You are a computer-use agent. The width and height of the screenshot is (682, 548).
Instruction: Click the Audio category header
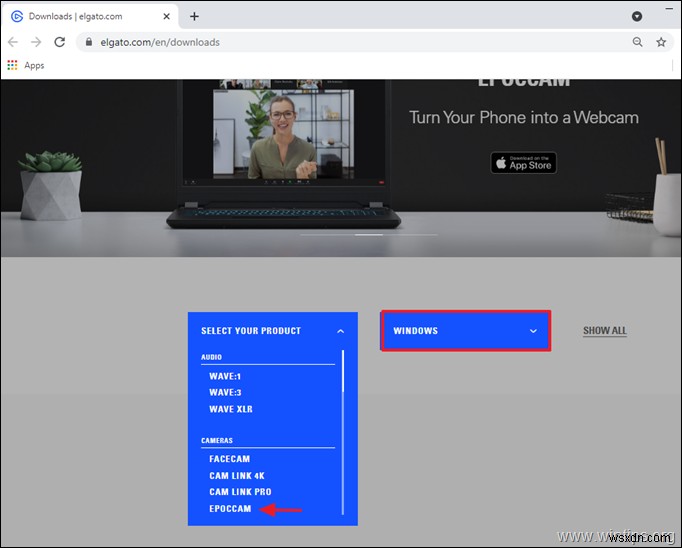click(x=211, y=357)
